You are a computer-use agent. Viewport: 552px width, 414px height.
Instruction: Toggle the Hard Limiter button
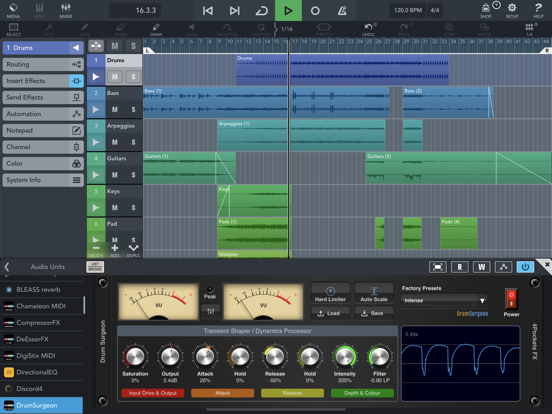[330, 294]
